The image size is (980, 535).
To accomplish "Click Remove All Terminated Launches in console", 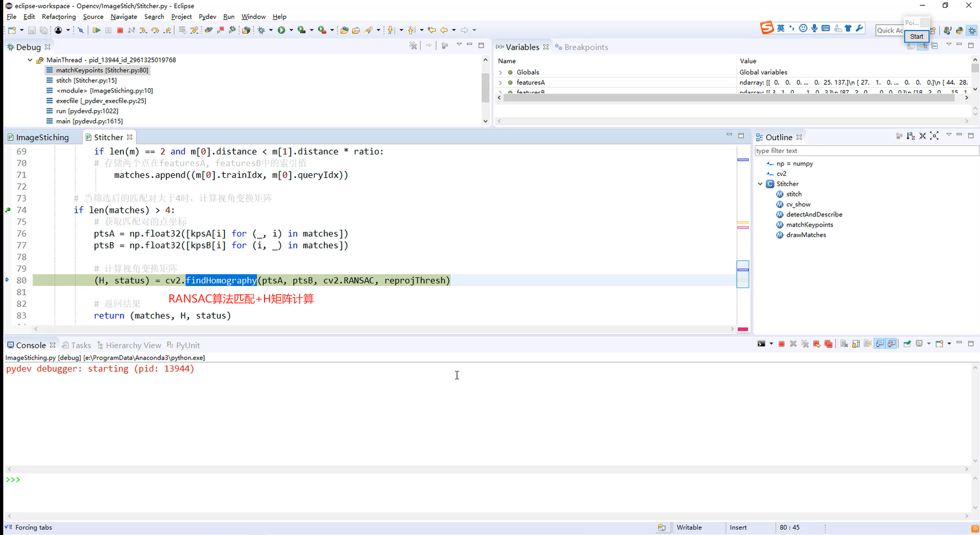I will [x=805, y=344].
